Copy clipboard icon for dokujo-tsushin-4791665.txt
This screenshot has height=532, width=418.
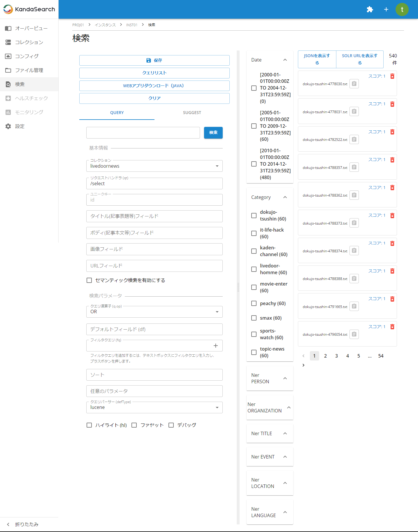coord(354,306)
